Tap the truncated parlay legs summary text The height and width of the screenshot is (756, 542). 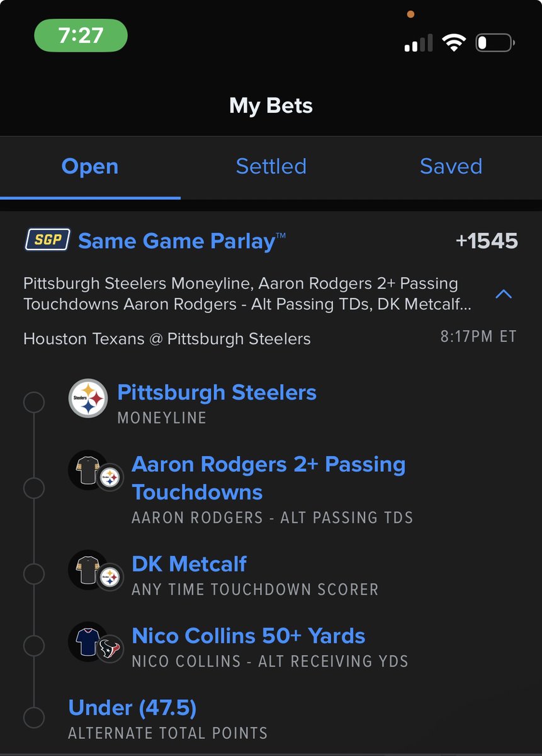pos(248,294)
